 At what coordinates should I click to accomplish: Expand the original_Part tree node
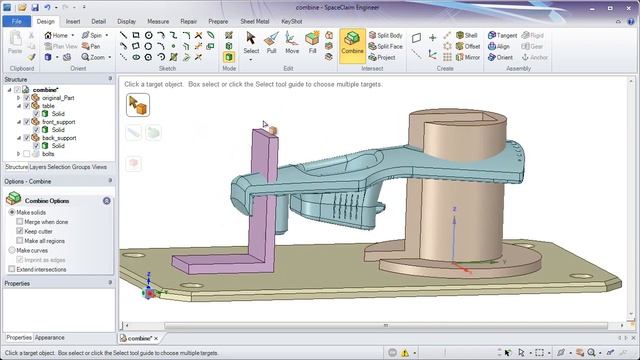point(18,98)
